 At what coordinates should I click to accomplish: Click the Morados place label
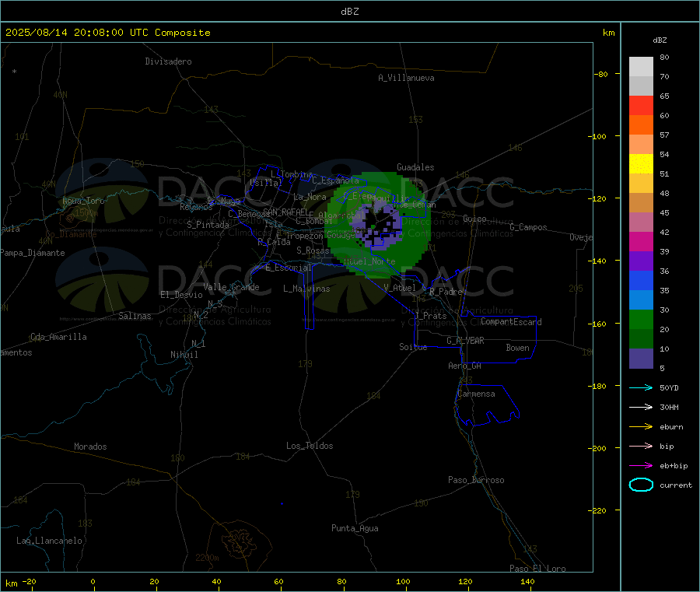91,447
